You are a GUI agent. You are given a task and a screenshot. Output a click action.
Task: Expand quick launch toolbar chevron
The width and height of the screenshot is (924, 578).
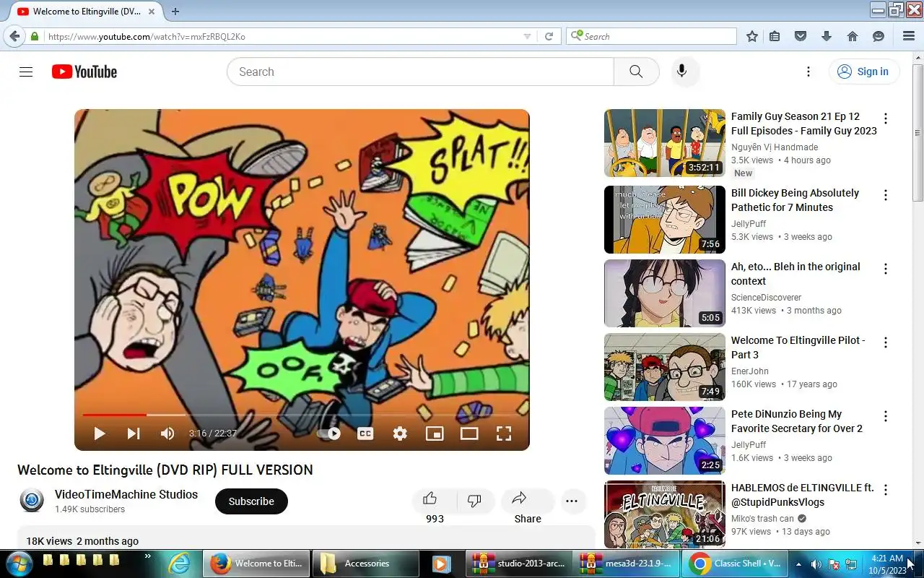pos(148,556)
